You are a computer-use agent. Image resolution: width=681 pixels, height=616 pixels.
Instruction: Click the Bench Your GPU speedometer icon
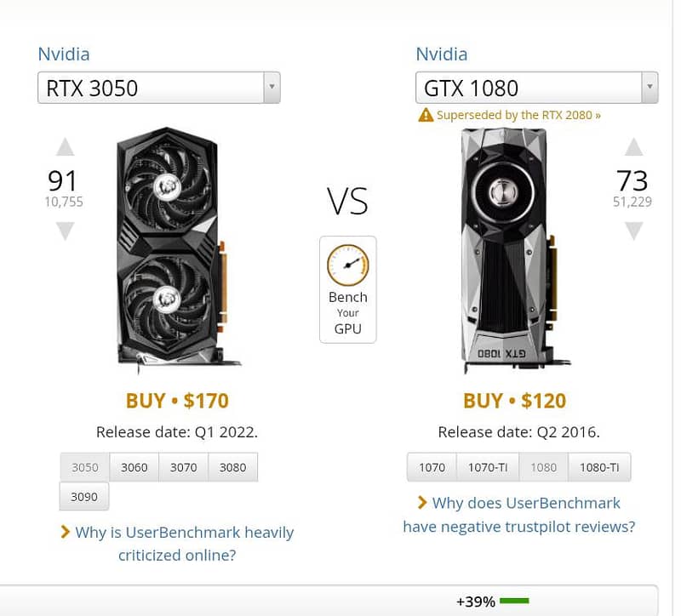[x=348, y=265]
